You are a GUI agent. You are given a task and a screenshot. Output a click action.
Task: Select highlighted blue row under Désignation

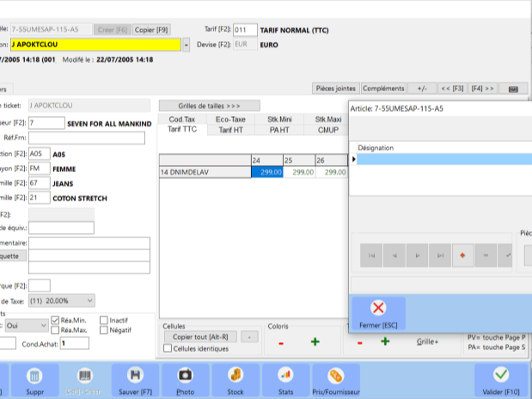click(x=444, y=159)
